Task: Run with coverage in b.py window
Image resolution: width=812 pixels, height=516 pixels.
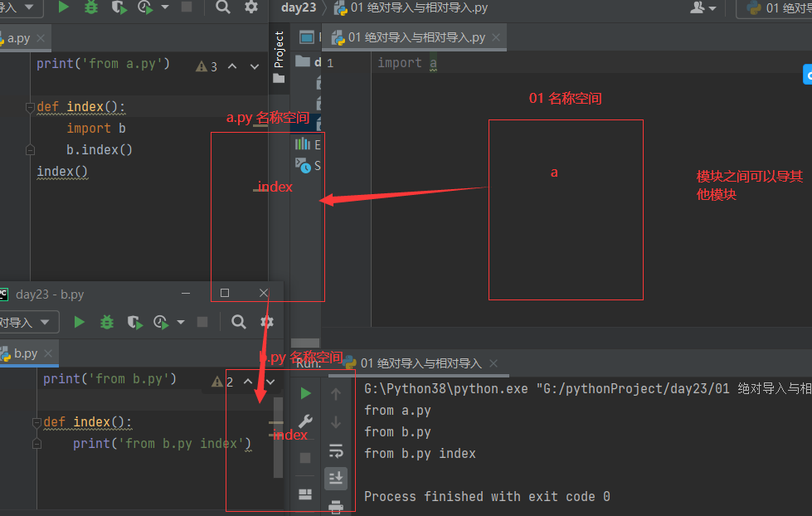Action: 134,322
